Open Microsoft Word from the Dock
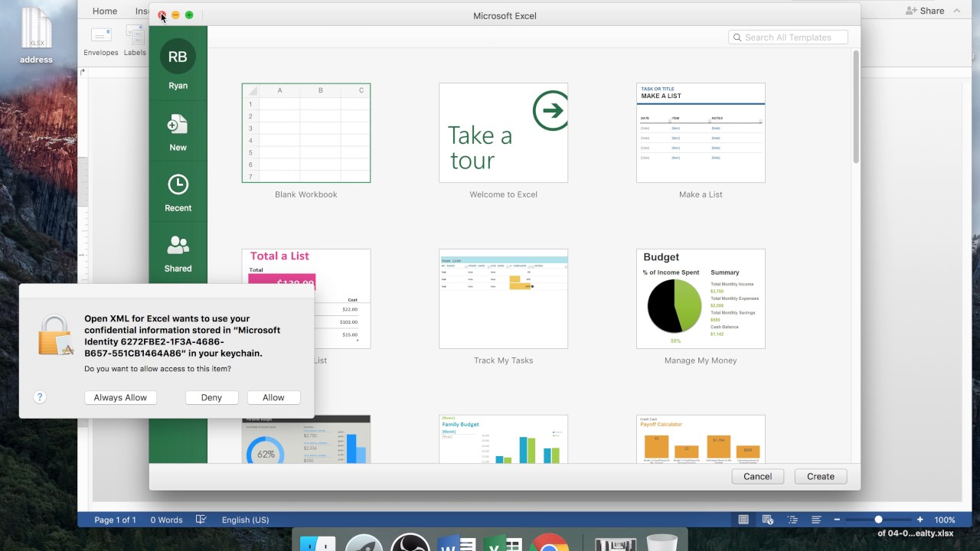Viewport: 980px width, 551px height. [x=456, y=542]
